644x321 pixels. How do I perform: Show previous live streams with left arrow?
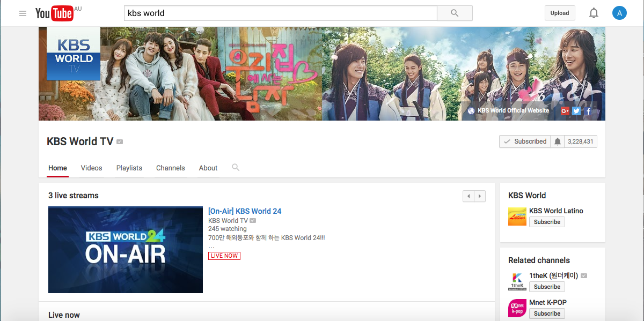(x=469, y=196)
